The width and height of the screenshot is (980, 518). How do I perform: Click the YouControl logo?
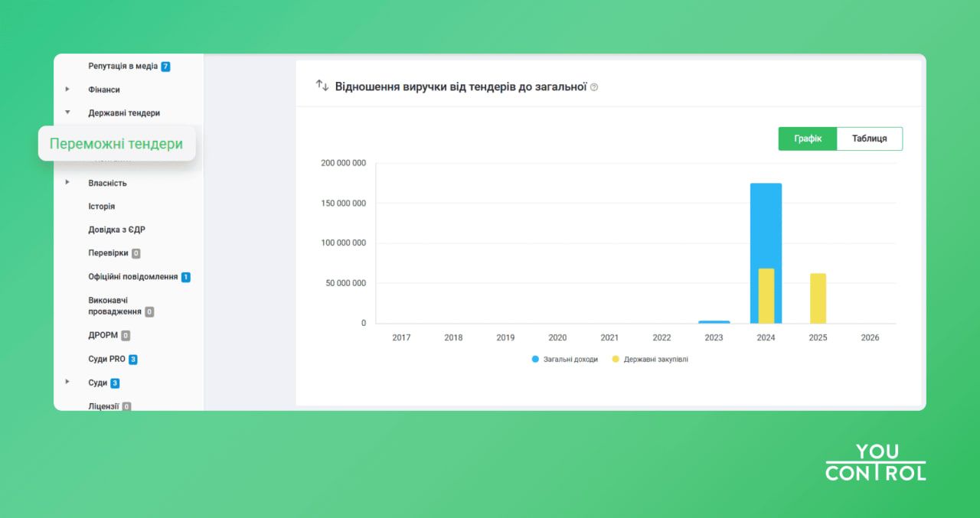pos(875,461)
